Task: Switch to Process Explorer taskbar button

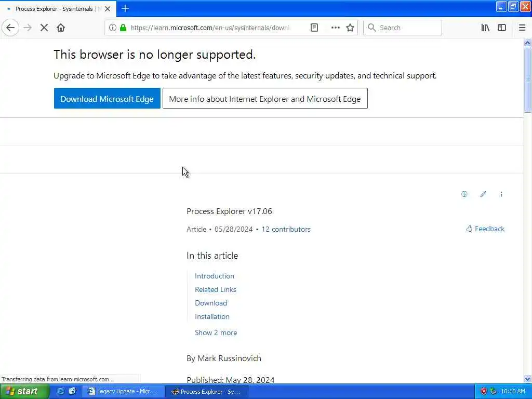Action: click(x=206, y=392)
